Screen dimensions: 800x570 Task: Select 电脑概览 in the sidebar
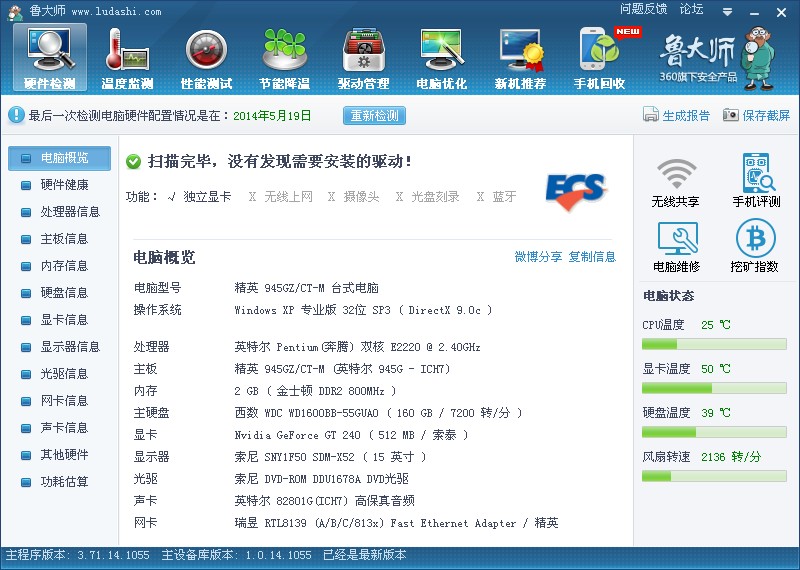pyautogui.click(x=59, y=158)
